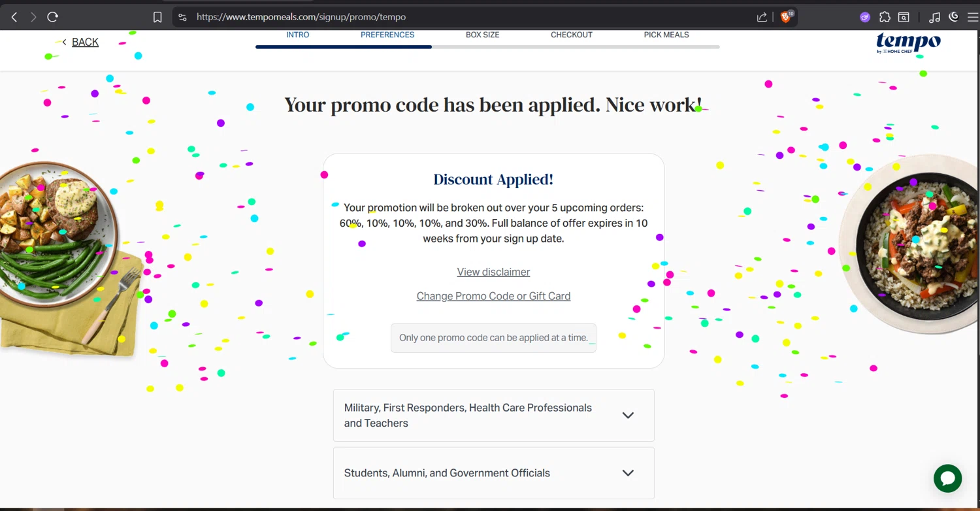
Task: Open the sidebar search panel icon
Action: click(x=904, y=18)
